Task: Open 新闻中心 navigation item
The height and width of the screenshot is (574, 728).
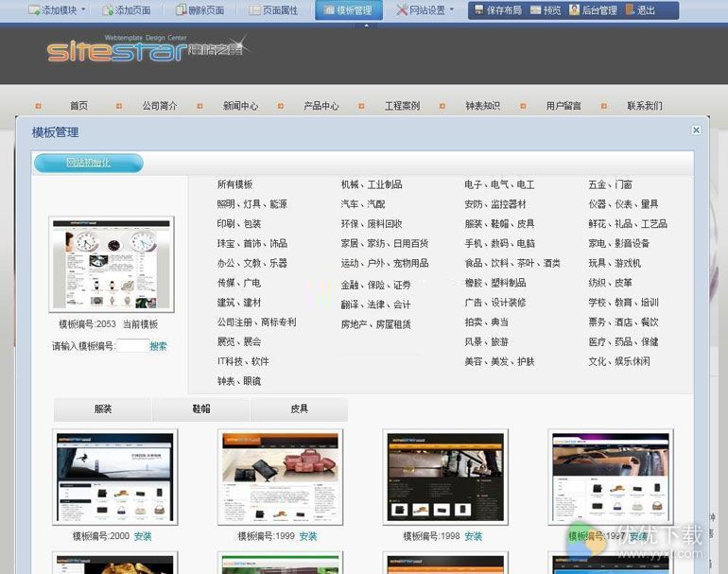Action: (x=240, y=106)
